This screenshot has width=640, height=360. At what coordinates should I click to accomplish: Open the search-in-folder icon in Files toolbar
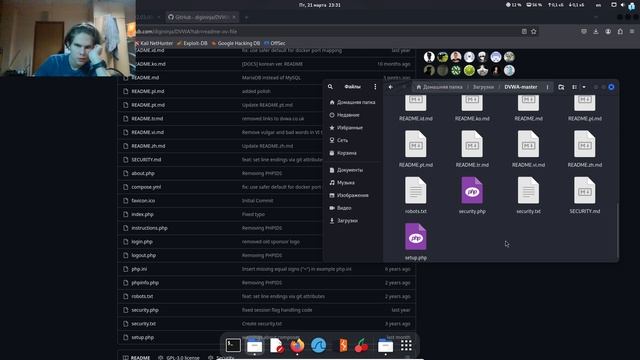coord(561,87)
